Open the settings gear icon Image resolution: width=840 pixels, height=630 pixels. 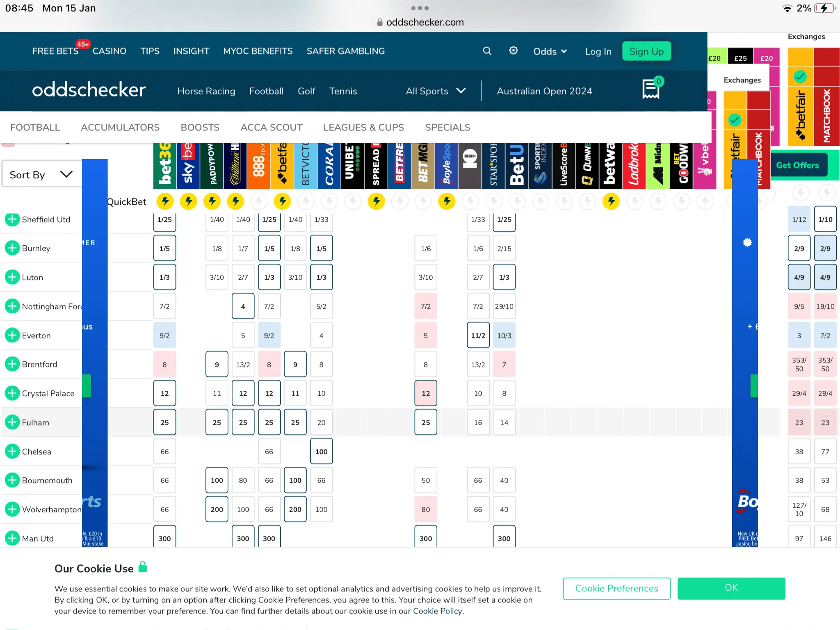(513, 50)
